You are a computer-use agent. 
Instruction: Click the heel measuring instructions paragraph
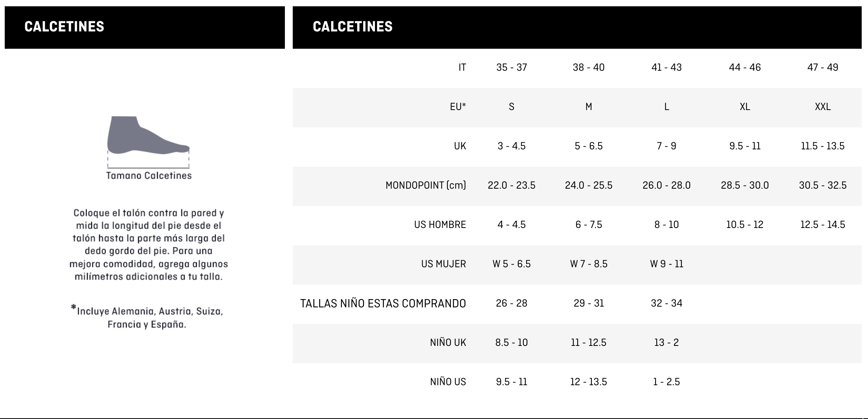(148, 244)
